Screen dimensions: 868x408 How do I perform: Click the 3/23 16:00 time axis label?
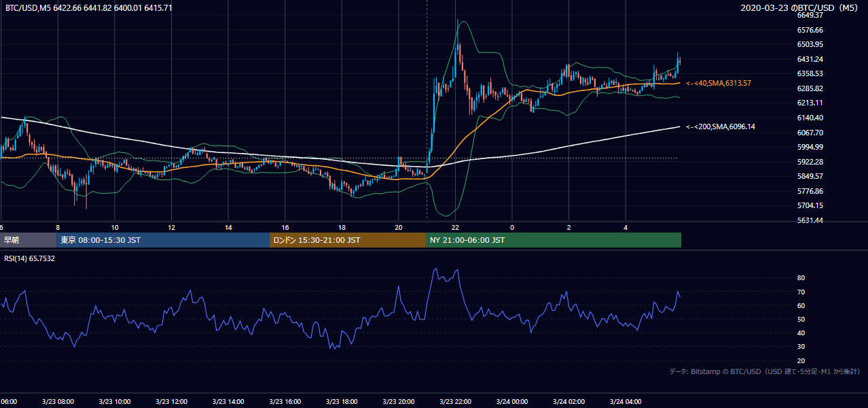tap(285, 402)
